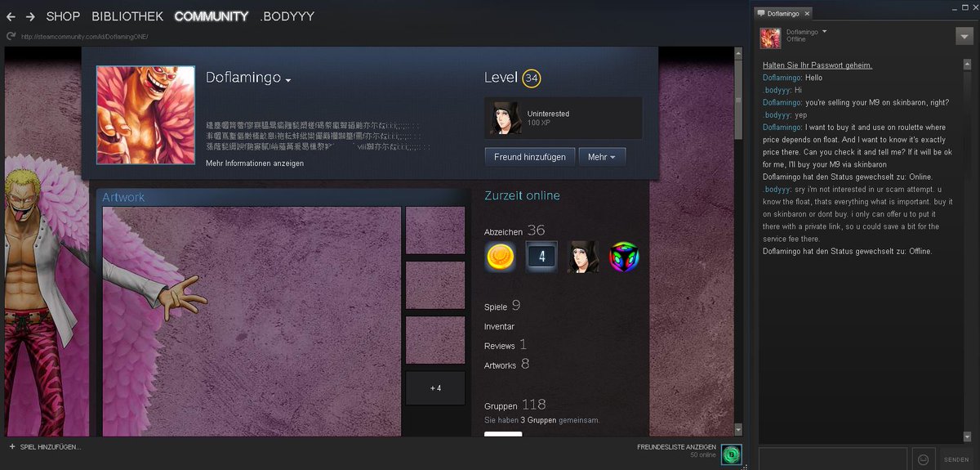Open the Reviews 1 link
980x470 pixels.
[x=506, y=346]
